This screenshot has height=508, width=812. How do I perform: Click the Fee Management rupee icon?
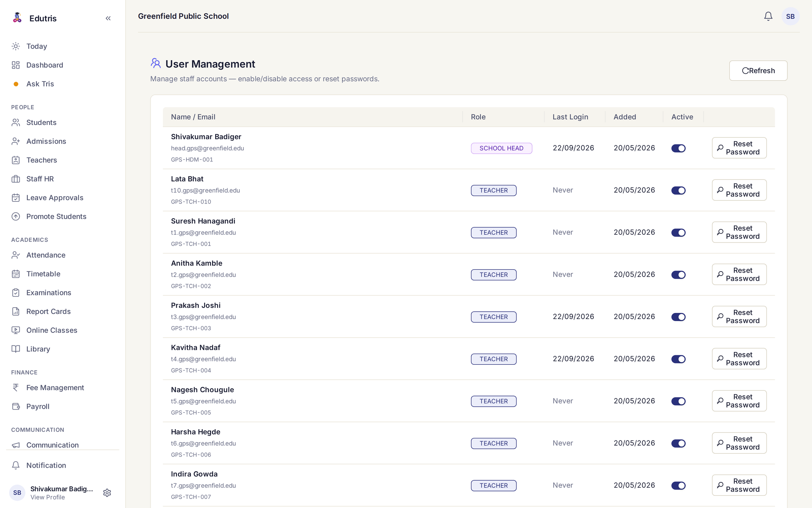(16, 387)
